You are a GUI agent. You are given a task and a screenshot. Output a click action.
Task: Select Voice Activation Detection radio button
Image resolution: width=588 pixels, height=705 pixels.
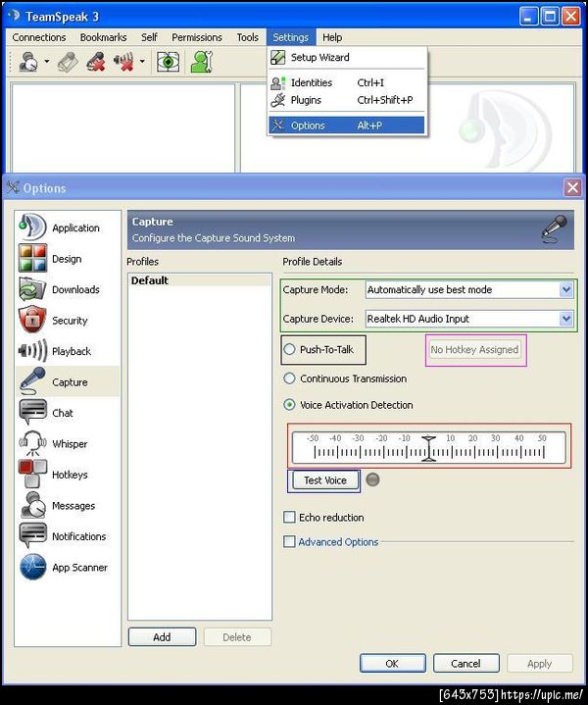[289, 405]
